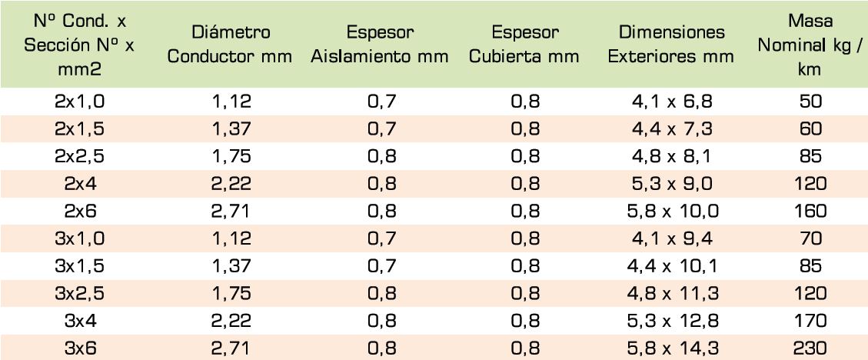Select the "Dimensiones Exteriores mm" header
Viewport: 868px width, 360px height.
(670, 45)
